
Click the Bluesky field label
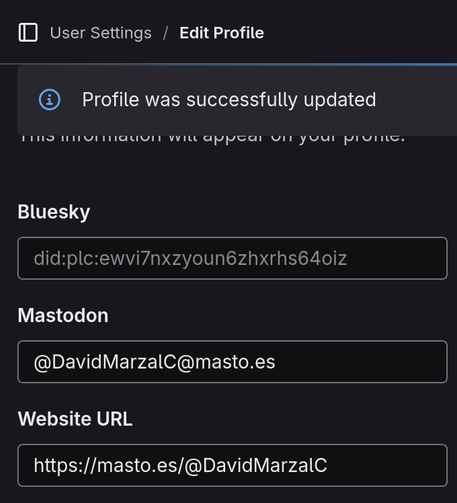pyautogui.click(x=54, y=212)
